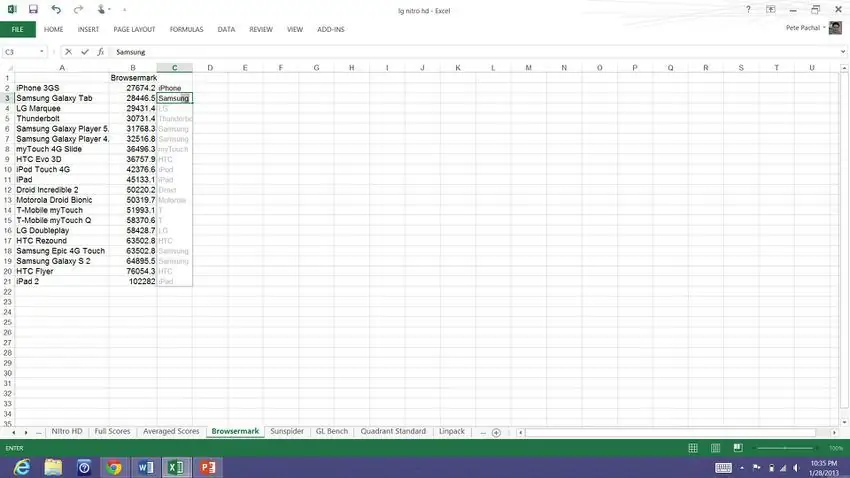The height and width of the screenshot is (478, 850).
Task: Click into the formula bar text Samsung
Action: [x=131, y=52]
